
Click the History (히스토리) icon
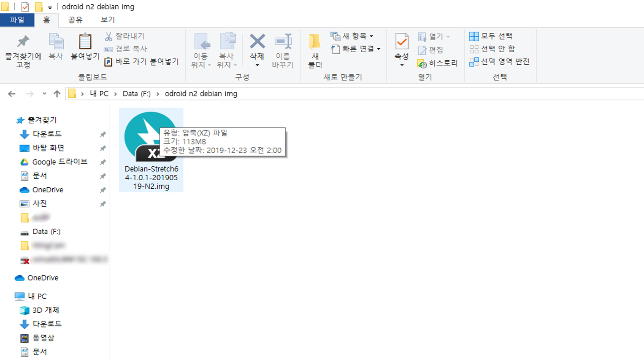click(422, 63)
